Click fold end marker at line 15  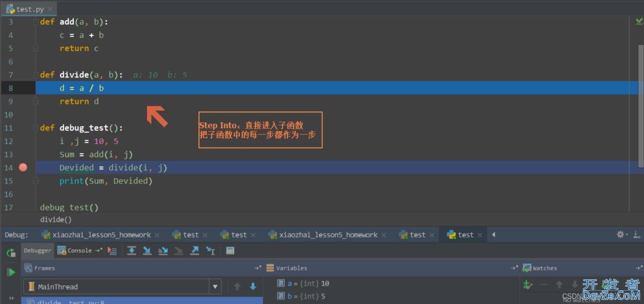pyautogui.click(x=36, y=181)
